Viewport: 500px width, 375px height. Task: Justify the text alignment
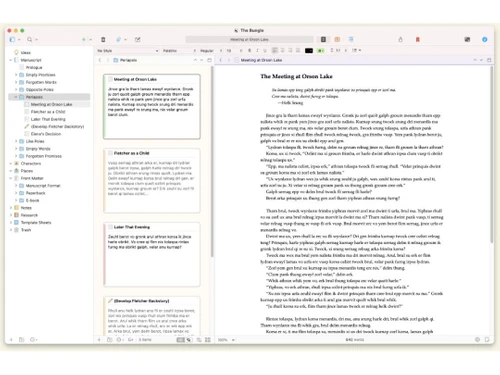point(298,50)
